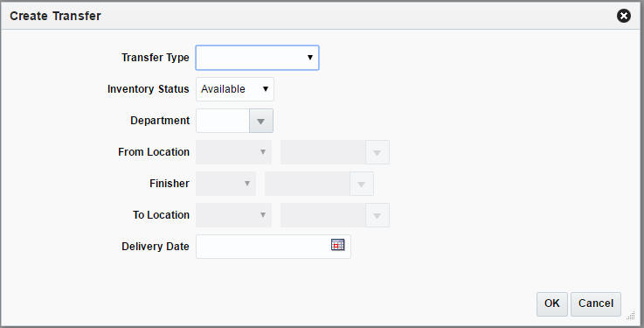Screen dimensions: 644x328
Task: Click the dialog resize grip icon
Action: (x=631, y=315)
